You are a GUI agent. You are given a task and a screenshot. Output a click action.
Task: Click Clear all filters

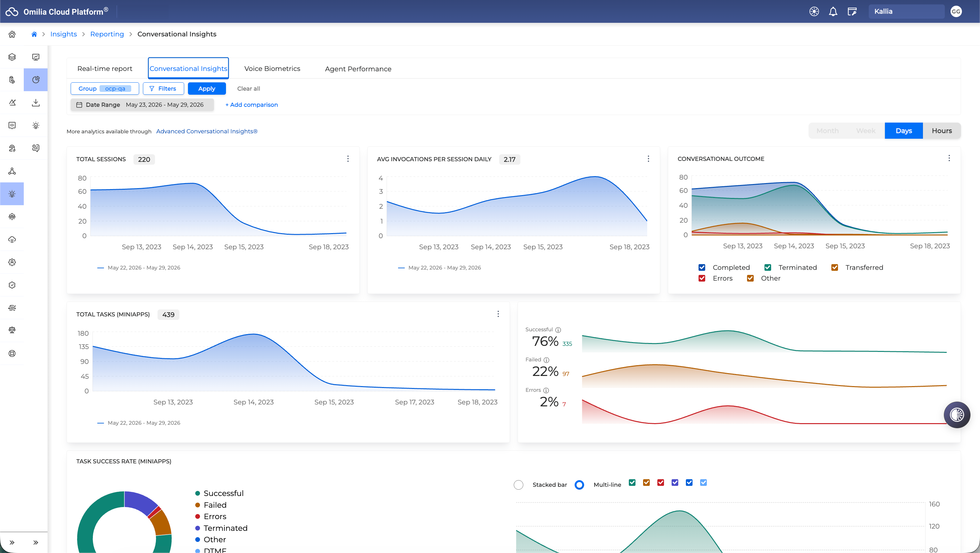tap(248, 89)
